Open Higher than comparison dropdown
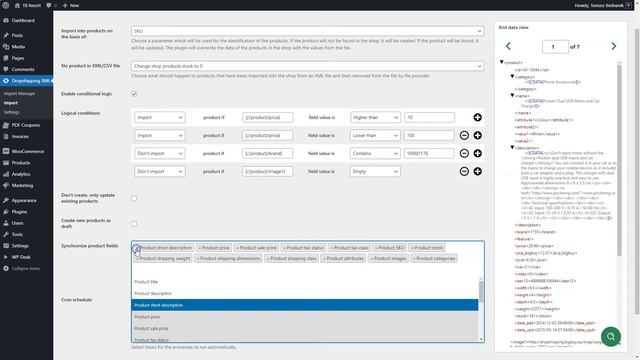The width and height of the screenshot is (640, 360). coord(375,118)
